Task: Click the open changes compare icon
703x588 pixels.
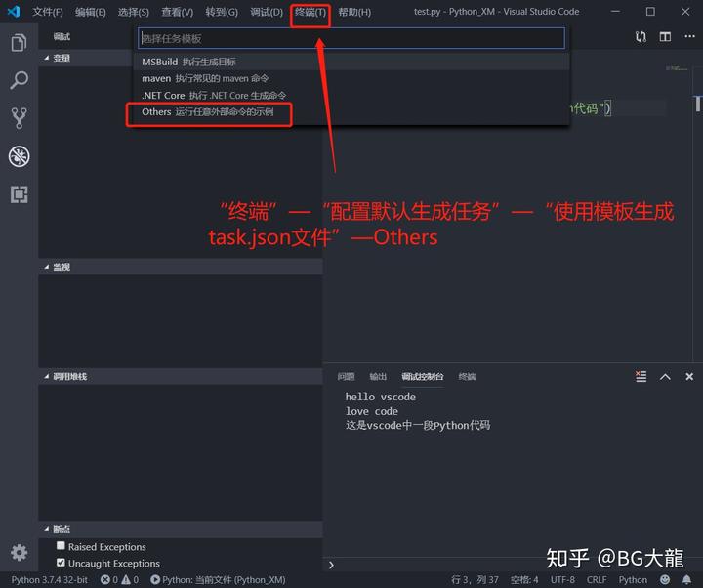Action: coord(641,37)
